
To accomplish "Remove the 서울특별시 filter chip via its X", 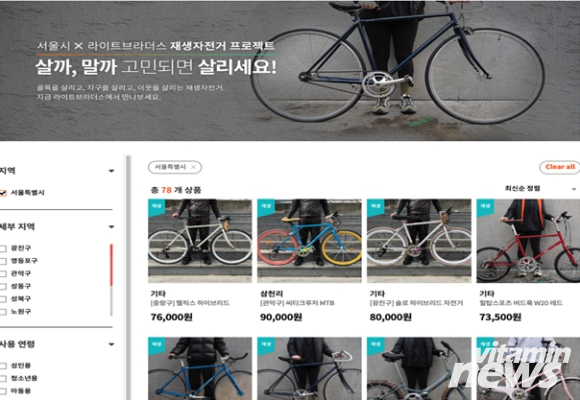I will click(x=193, y=167).
